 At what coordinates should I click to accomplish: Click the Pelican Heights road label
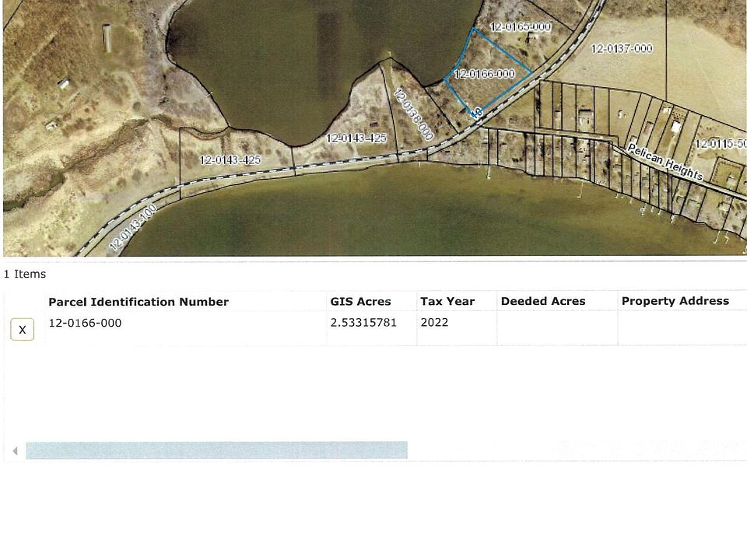click(665, 162)
